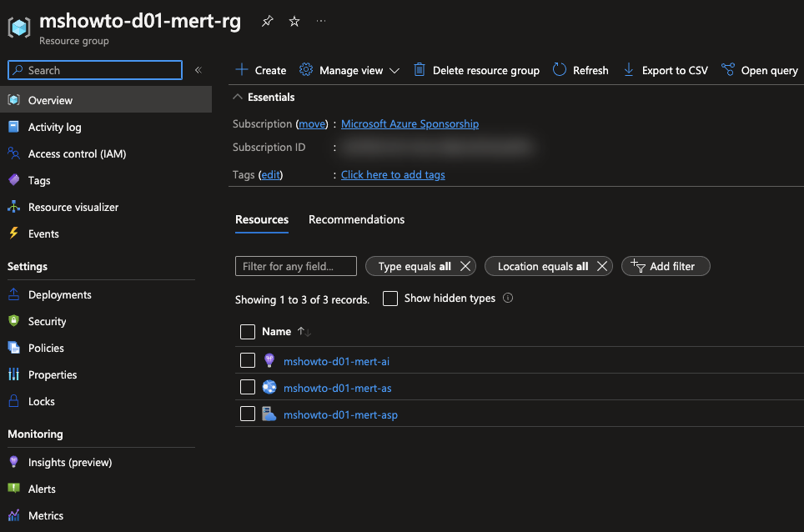The width and height of the screenshot is (804, 532).
Task: Collapse the sidebar with double chevron
Action: pyautogui.click(x=198, y=70)
